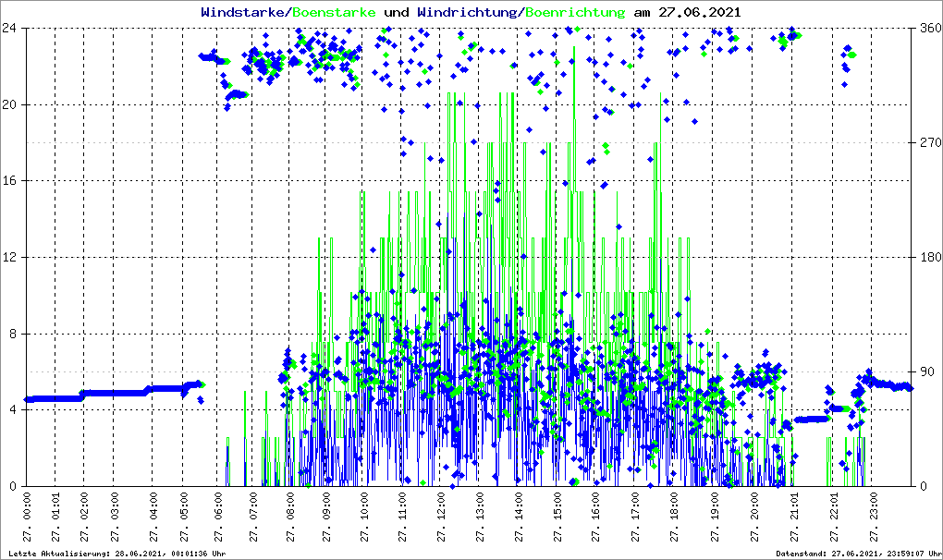
Task: Click the left axis value 20
Action: pyautogui.click(x=9, y=104)
